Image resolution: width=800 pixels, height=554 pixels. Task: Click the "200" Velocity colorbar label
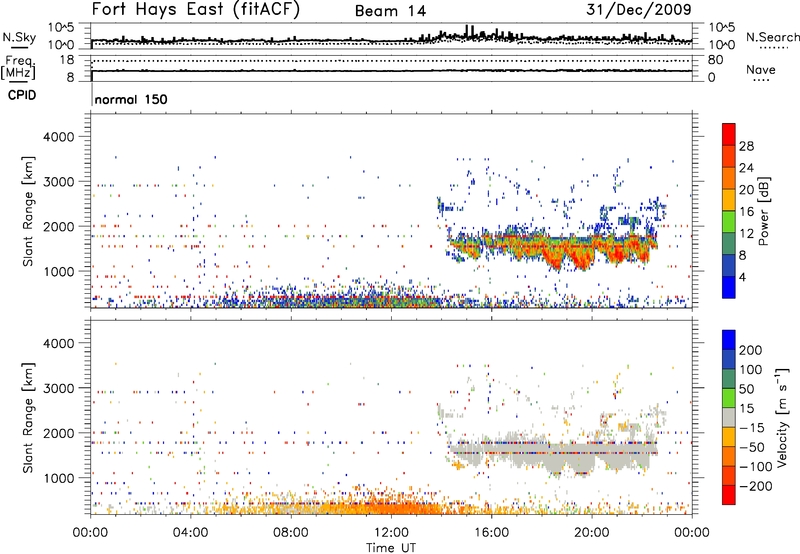tap(751, 350)
